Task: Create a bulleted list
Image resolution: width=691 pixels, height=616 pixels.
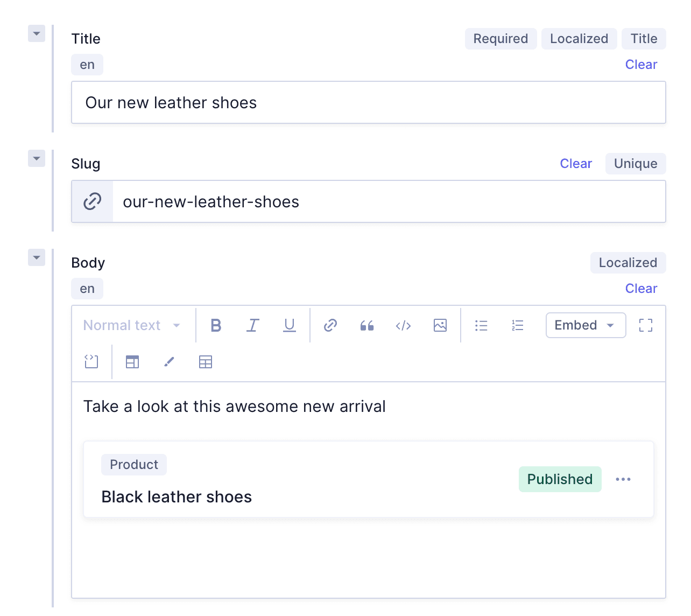Action: pyautogui.click(x=481, y=325)
